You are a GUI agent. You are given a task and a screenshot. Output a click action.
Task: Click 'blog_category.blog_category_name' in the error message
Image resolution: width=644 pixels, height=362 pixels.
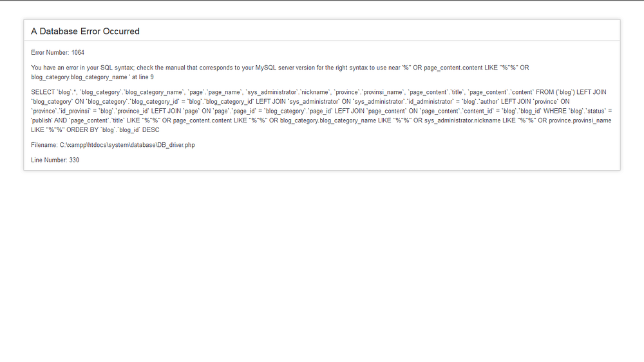pyautogui.click(x=79, y=77)
